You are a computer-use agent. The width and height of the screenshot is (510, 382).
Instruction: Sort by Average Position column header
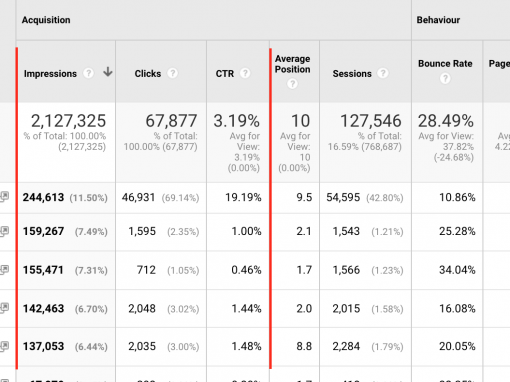click(292, 64)
